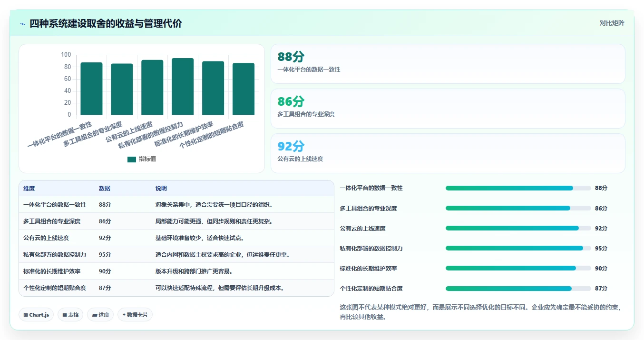Select table cell 个性化定制的短期贴合度
The height and width of the screenshot is (340, 644).
tap(55, 288)
